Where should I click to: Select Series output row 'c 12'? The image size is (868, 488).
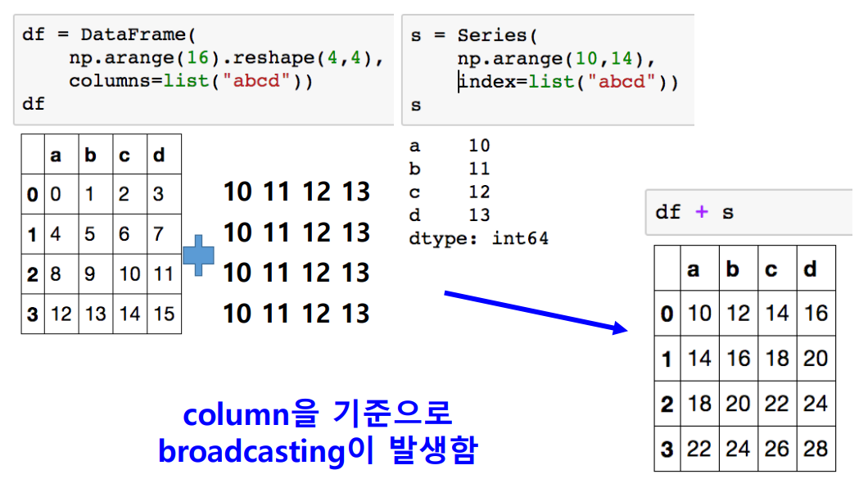point(450,192)
